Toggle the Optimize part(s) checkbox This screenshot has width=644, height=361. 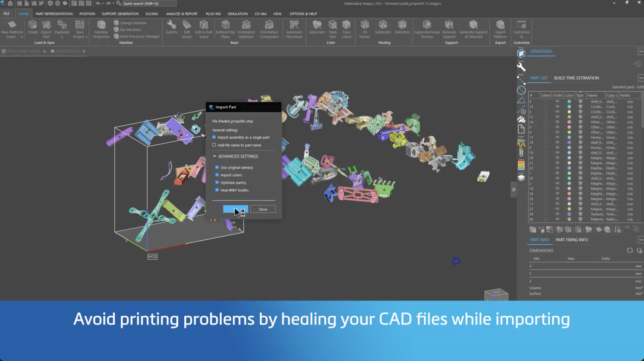point(217,183)
